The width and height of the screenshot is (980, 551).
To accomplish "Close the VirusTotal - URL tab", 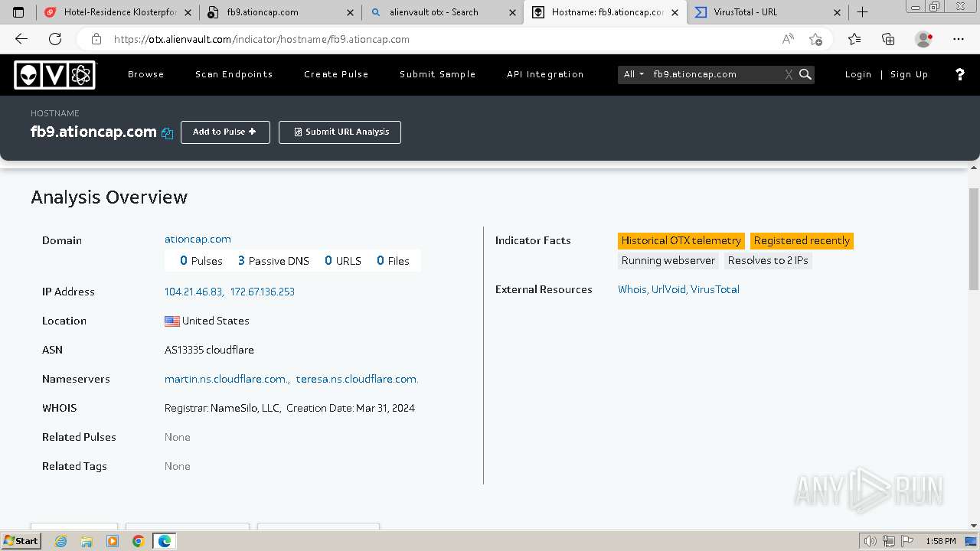I will (x=837, y=12).
